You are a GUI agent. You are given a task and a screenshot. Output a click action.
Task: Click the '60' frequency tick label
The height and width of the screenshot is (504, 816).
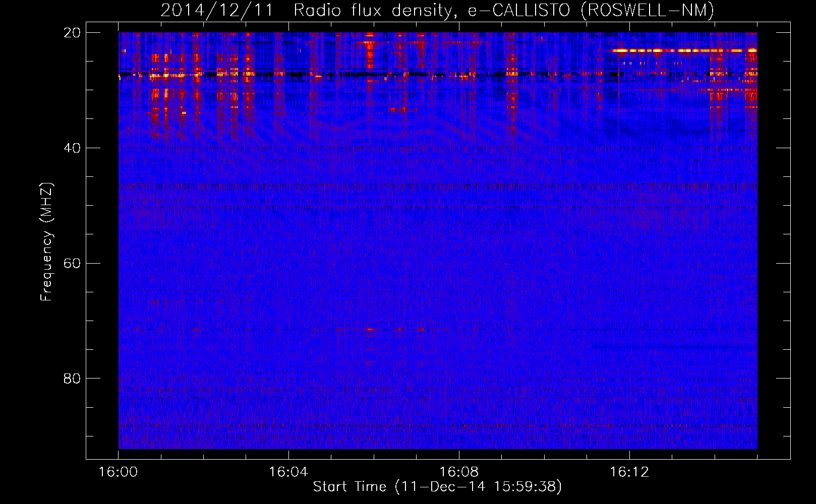72,263
